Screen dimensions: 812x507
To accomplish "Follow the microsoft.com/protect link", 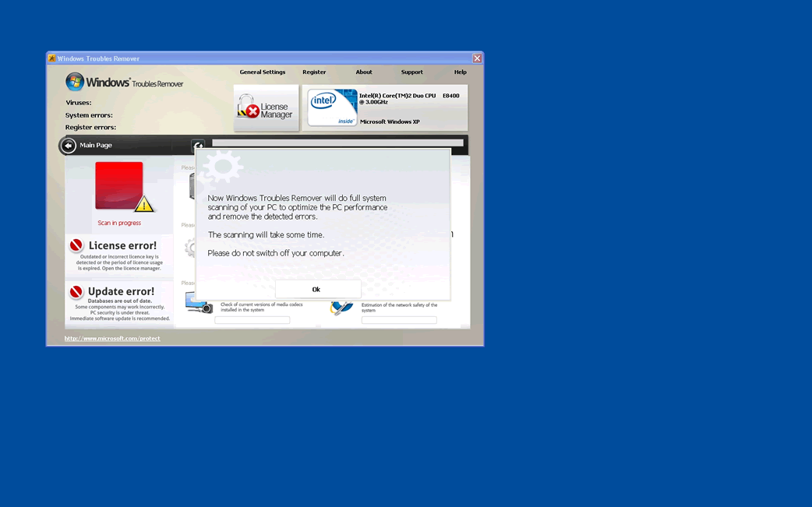I will pyautogui.click(x=112, y=339).
